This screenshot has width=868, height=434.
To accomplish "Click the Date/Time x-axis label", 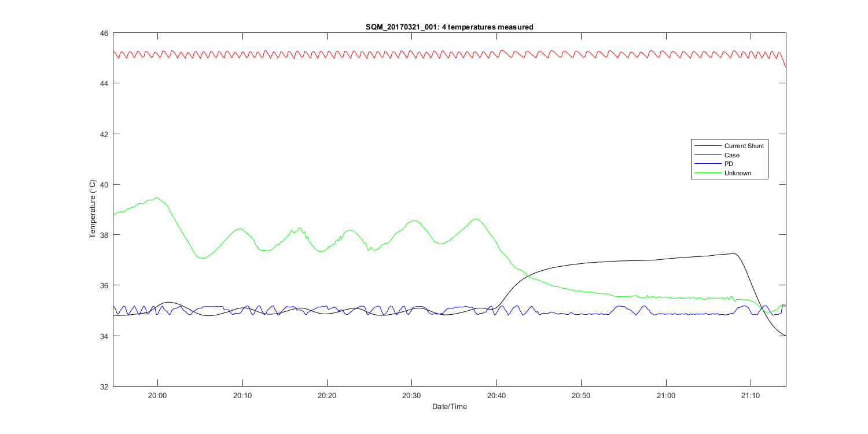I will point(449,407).
